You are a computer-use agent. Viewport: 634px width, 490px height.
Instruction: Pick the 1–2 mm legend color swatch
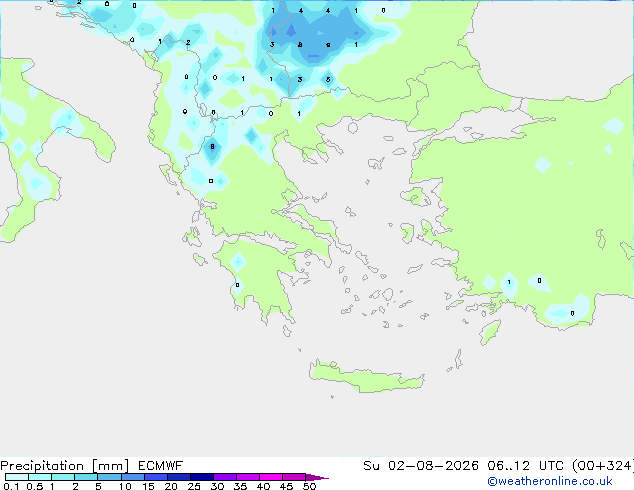coord(63,477)
